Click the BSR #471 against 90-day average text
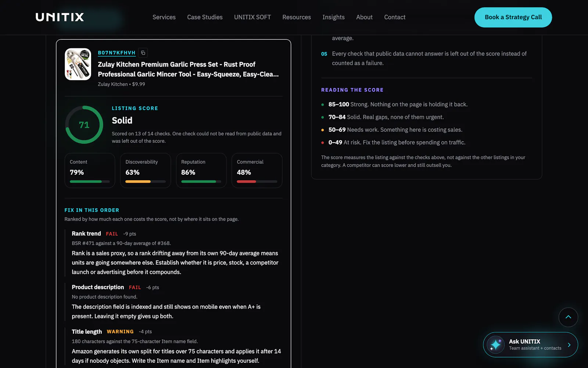The height and width of the screenshot is (368, 588). tap(121, 243)
